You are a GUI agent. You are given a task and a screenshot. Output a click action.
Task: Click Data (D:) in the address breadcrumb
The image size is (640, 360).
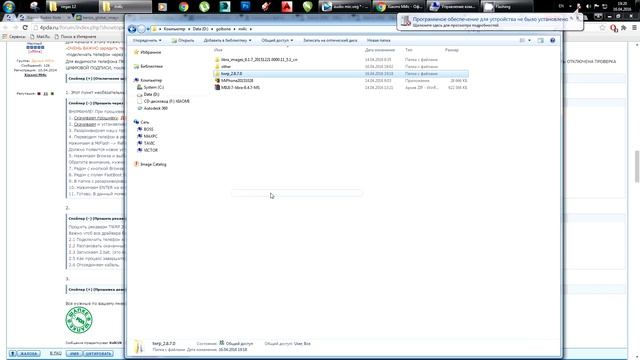(x=200, y=29)
